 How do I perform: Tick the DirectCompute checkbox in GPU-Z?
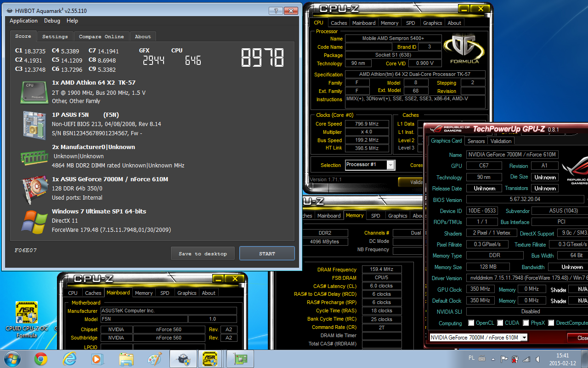551,323
